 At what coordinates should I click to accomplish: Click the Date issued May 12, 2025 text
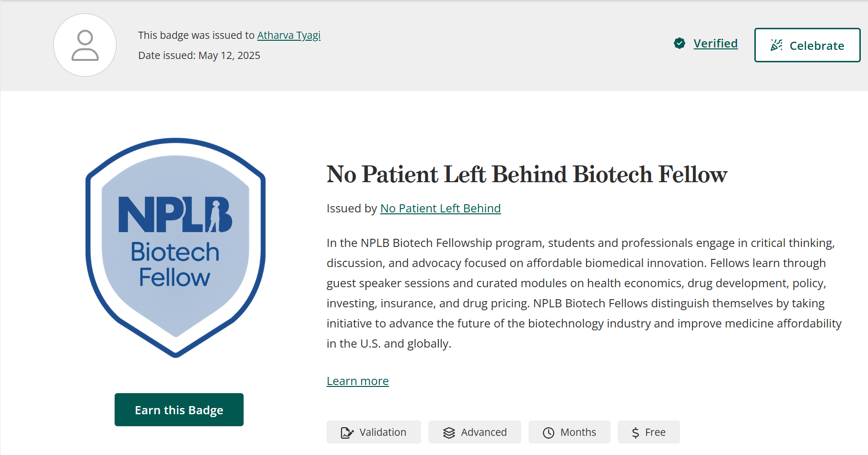click(x=199, y=56)
